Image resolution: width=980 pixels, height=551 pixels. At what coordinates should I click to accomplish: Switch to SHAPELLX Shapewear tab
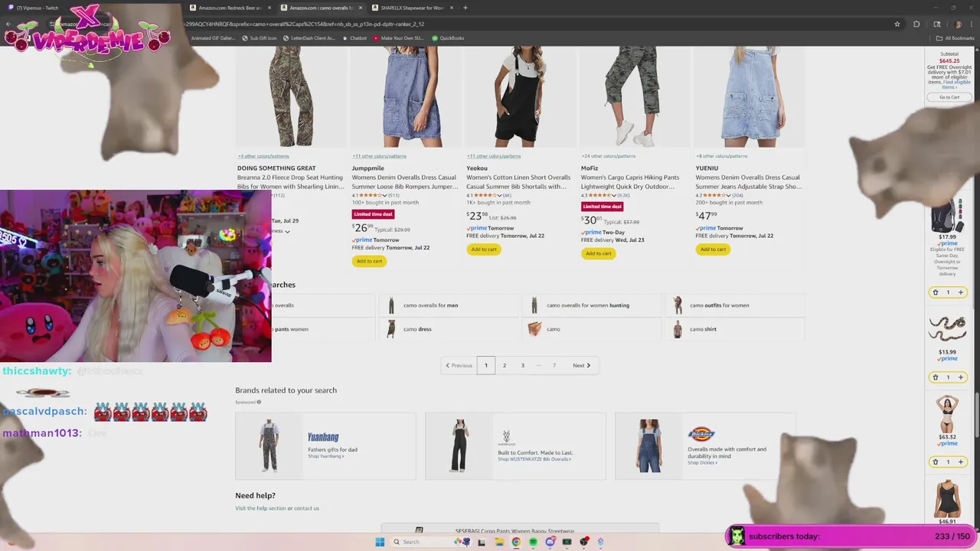tap(412, 8)
